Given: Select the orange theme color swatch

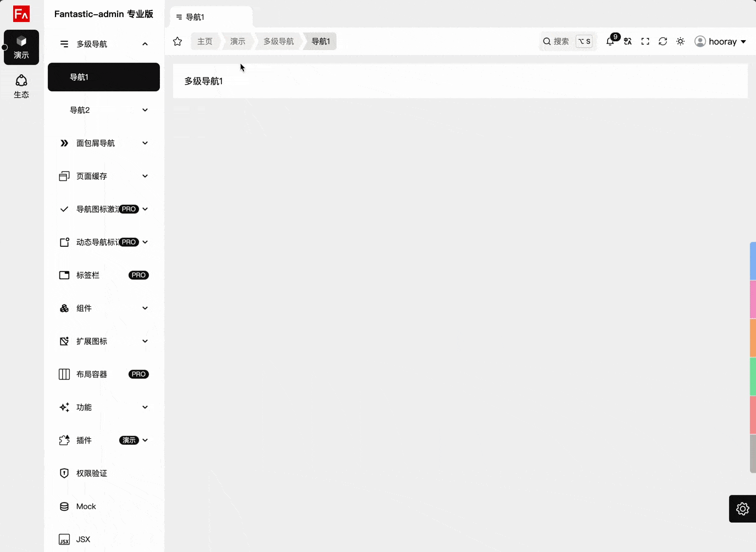Looking at the screenshot, I should click(753, 338).
